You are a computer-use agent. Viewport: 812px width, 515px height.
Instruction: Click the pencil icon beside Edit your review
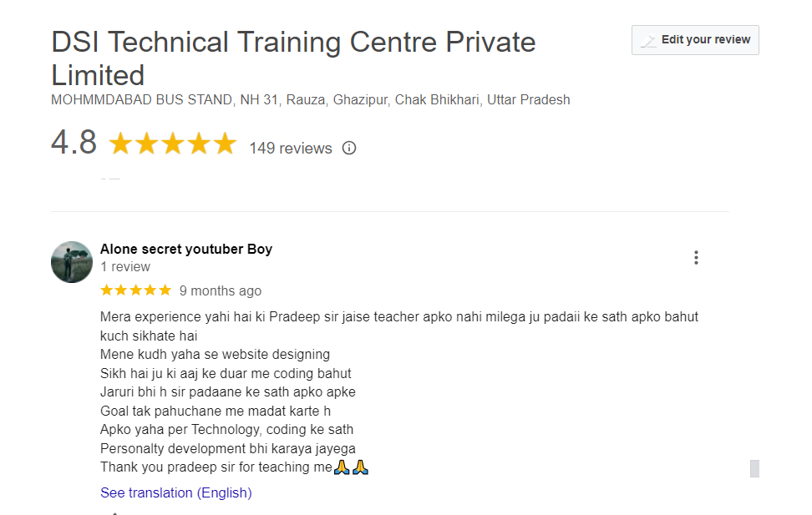648,40
